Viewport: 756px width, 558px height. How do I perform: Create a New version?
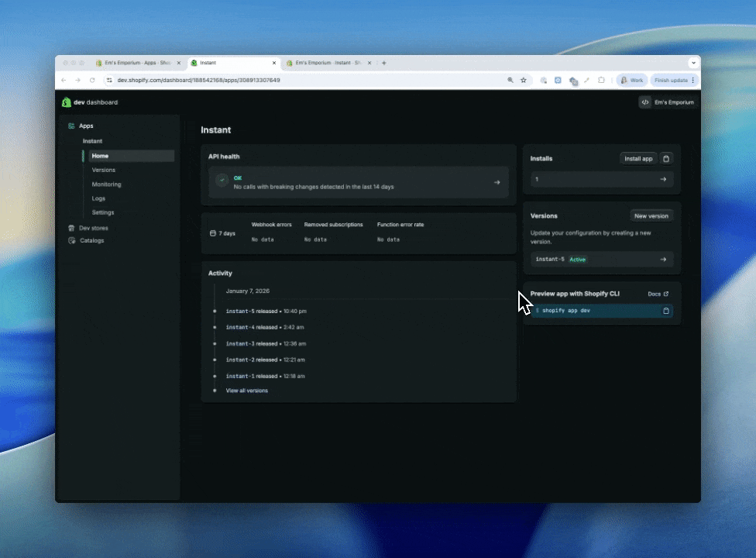pos(651,215)
